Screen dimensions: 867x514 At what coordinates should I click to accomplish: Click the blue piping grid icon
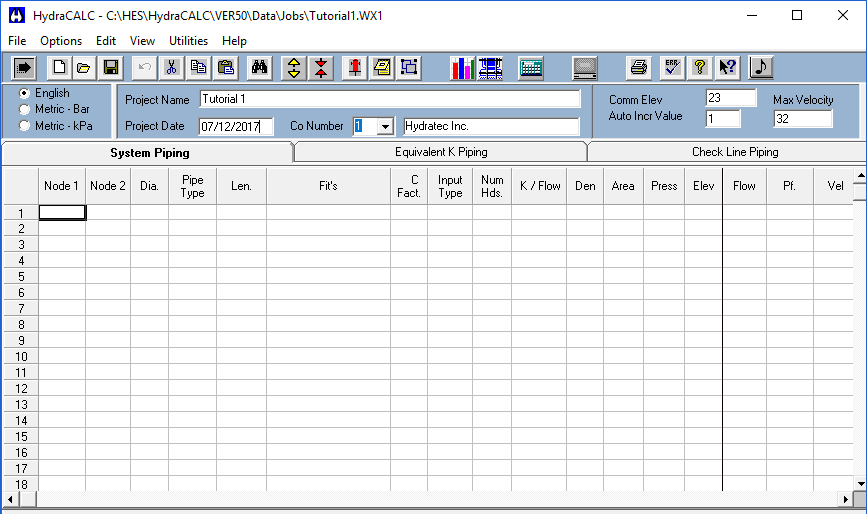490,68
